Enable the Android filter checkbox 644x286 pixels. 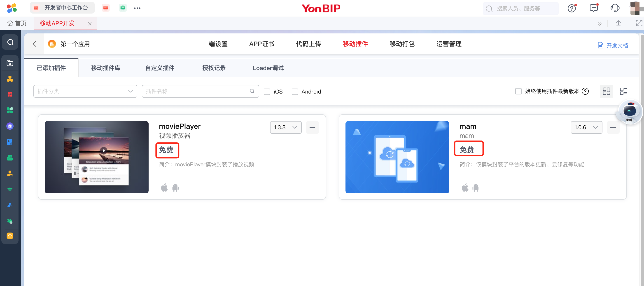pos(295,91)
